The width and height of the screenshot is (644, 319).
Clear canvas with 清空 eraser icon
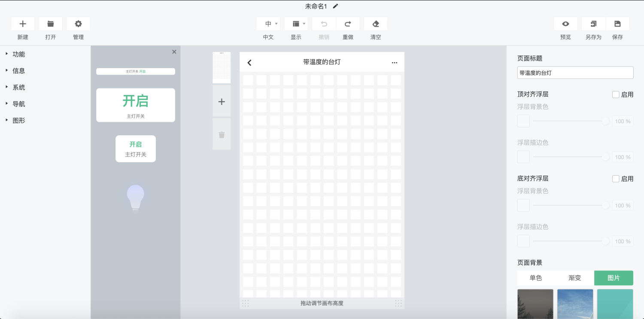tap(376, 24)
